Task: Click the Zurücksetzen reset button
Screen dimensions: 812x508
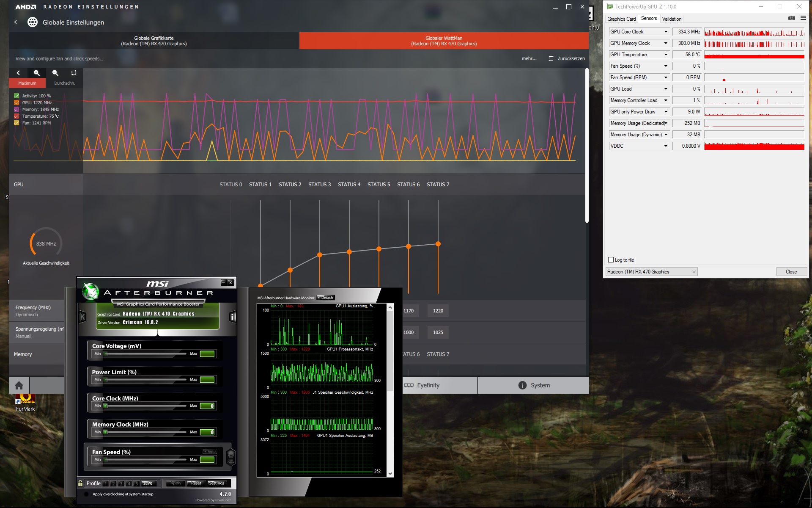Action: point(567,58)
